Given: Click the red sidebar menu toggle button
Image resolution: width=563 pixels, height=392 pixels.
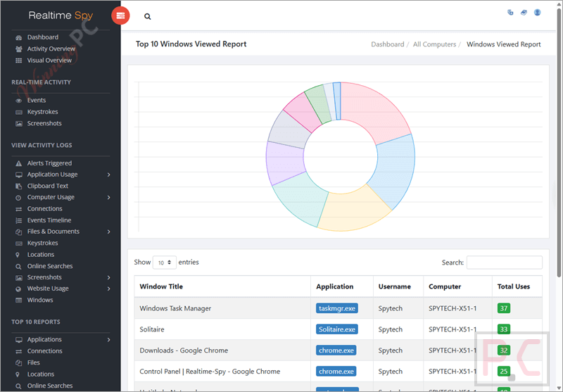Looking at the screenshot, I should pyautogui.click(x=120, y=15).
